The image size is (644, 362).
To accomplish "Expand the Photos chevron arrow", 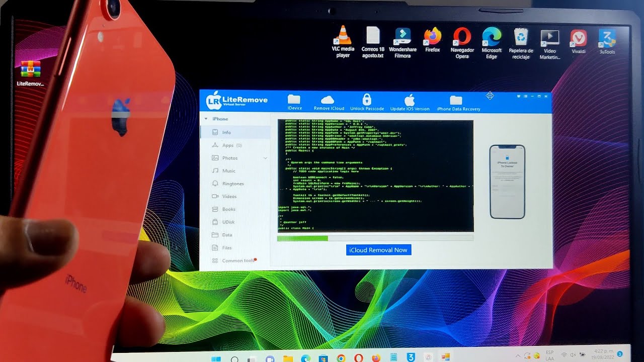I will [265, 158].
